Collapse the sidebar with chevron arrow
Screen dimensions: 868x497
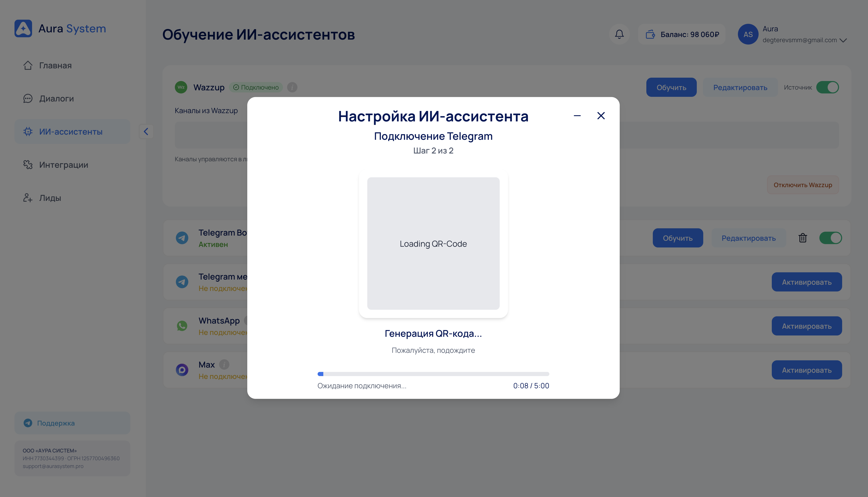tap(146, 131)
